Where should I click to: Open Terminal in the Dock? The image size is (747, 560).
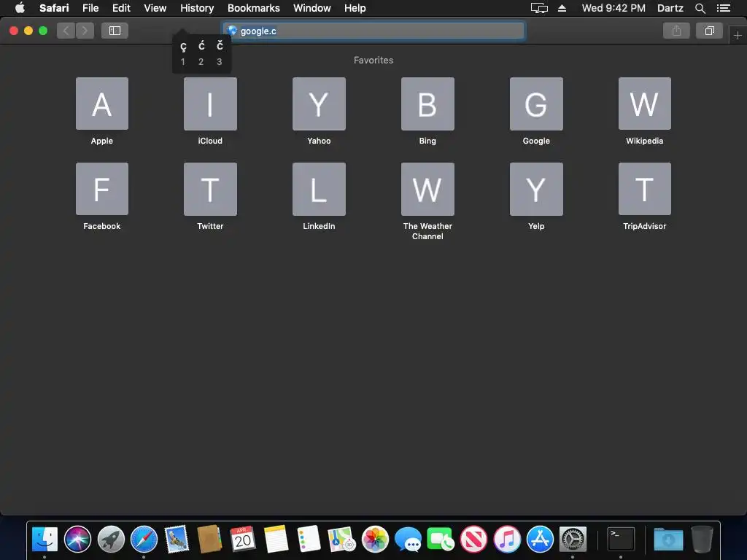(x=621, y=540)
